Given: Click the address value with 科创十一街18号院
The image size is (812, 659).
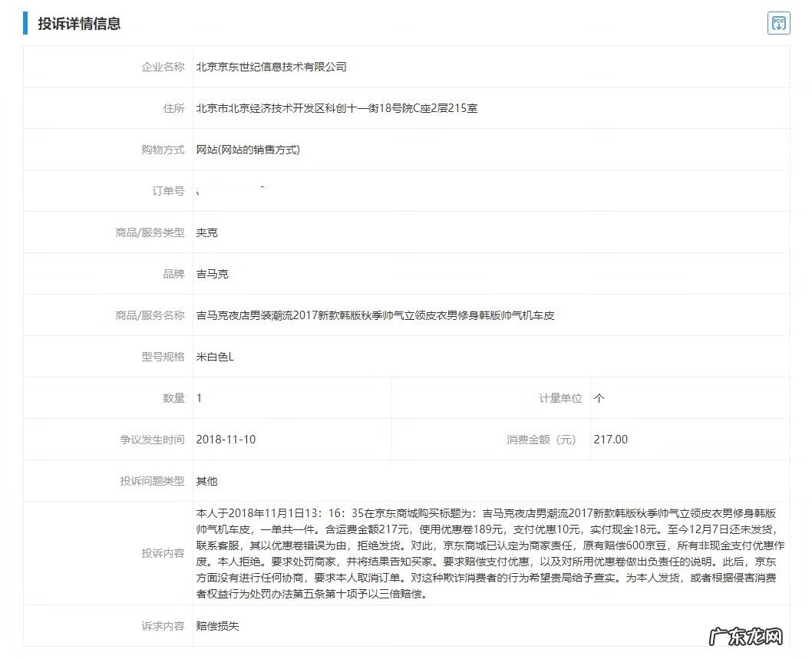Looking at the screenshot, I should point(336,108).
